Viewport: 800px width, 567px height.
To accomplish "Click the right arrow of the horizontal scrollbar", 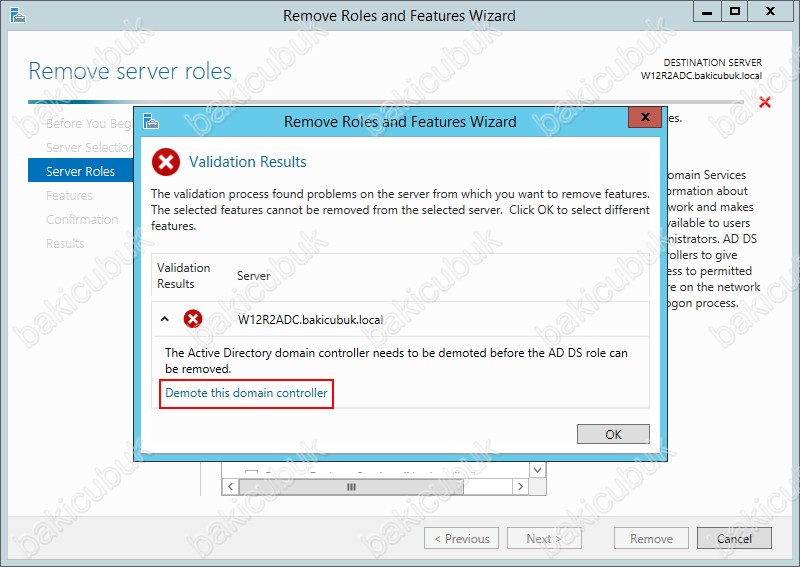I will point(520,486).
